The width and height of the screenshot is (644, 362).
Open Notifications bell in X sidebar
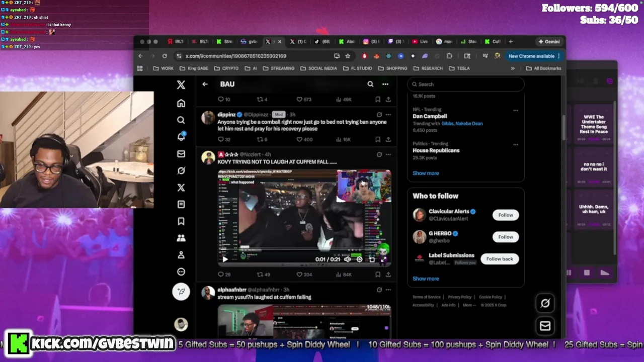click(181, 137)
